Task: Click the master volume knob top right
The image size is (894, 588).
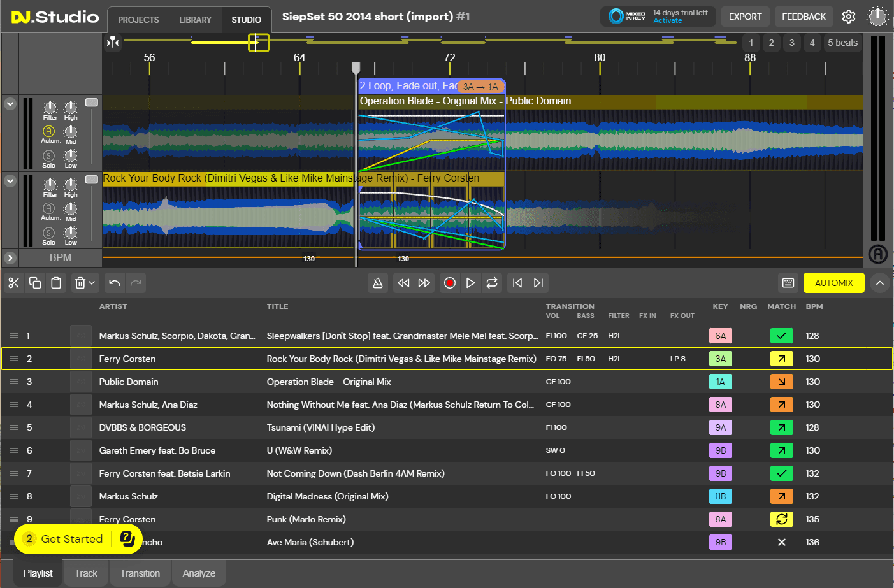Action: (x=877, y=17)
